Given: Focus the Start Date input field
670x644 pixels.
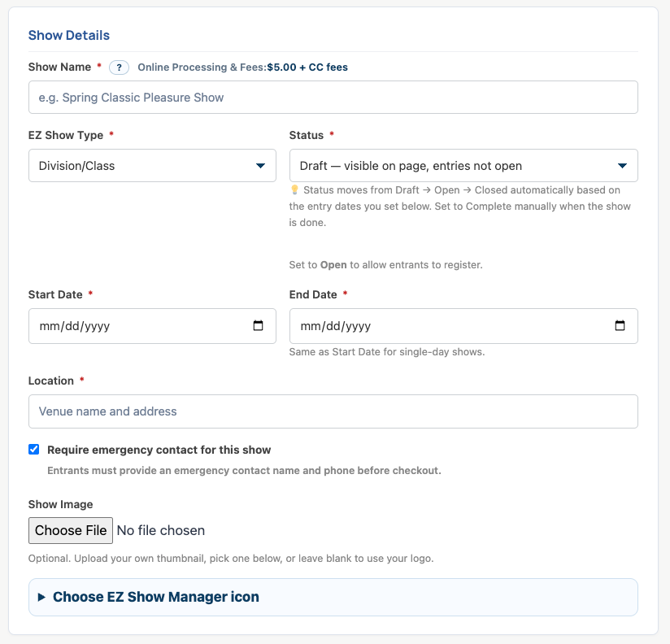Looking at the screenshot, I should (x=152, y=326).
